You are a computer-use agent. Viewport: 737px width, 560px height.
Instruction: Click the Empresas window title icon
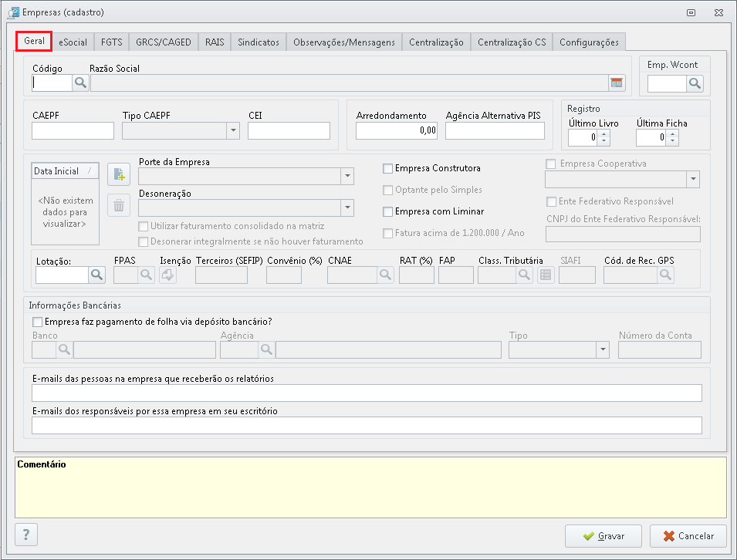tap(14, 12)
